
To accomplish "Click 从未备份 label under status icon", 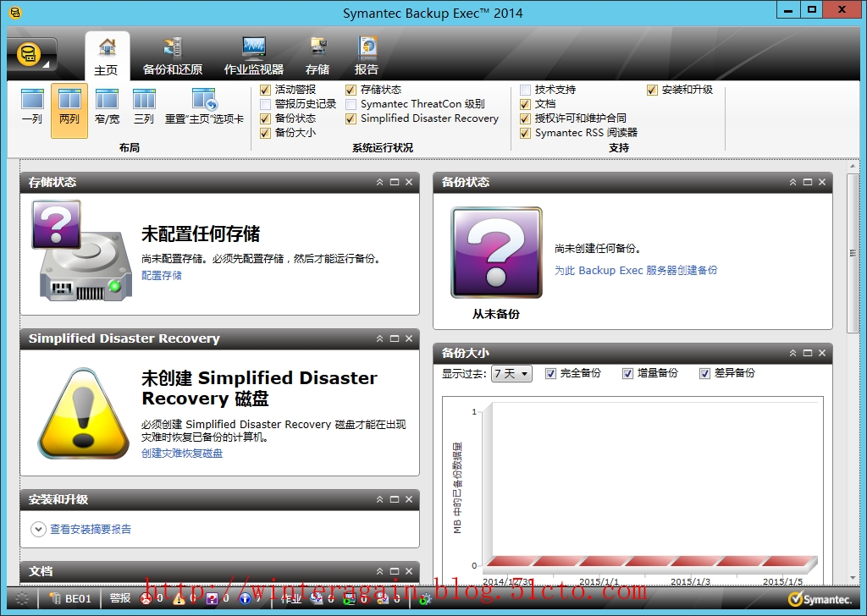I will pyautogui.click(x=496, y=315).
